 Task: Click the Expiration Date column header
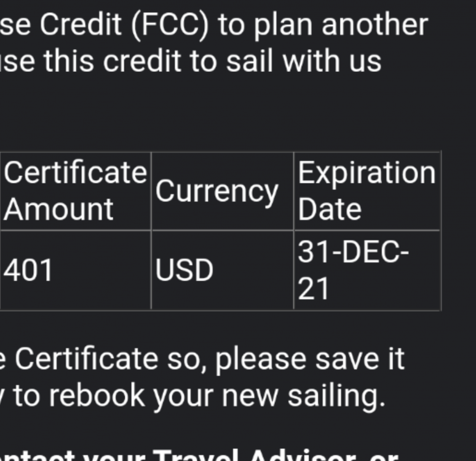[367, 191]
